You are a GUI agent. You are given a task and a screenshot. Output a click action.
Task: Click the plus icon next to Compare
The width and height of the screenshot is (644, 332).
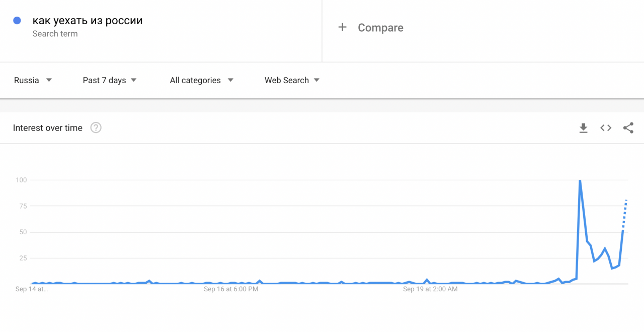(x=343, y=27)
